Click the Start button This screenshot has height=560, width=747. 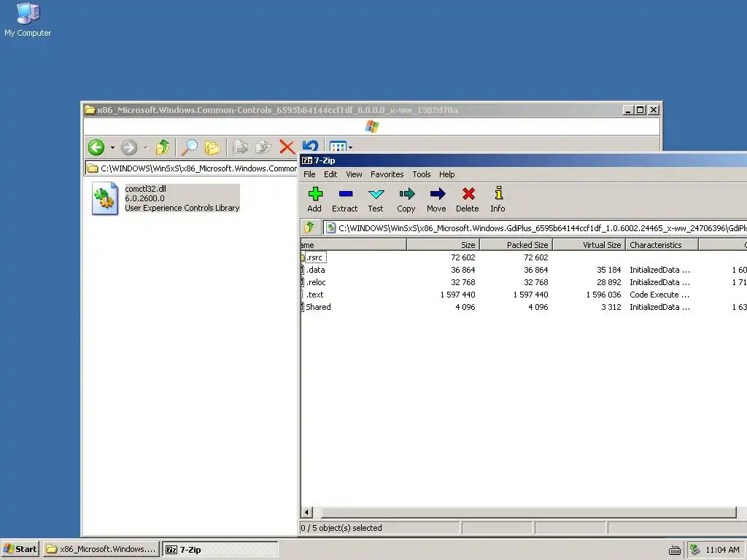click(x=20, y=549)
